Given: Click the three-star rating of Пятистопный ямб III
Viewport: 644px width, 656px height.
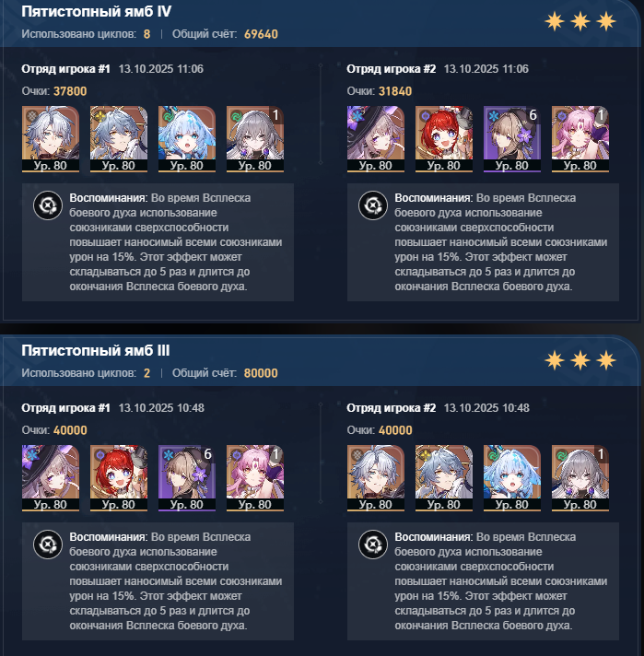Looking at the screenshot, I should [x=580, y=360].
